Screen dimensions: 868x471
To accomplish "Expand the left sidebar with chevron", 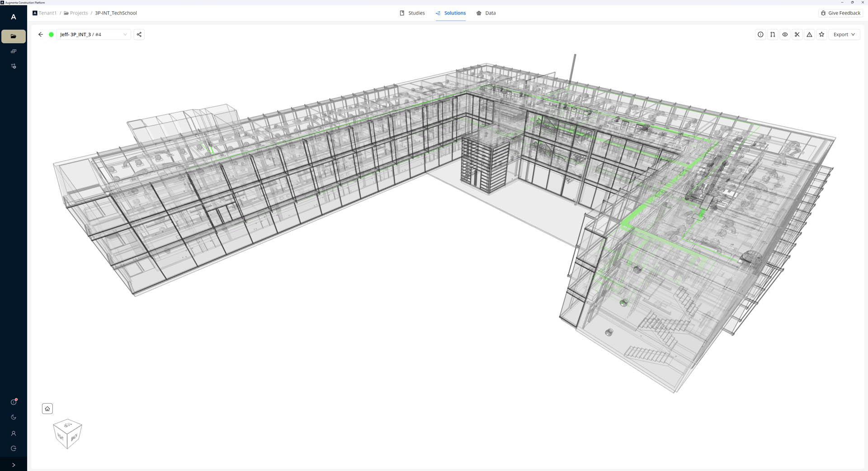I will (14, 465).
